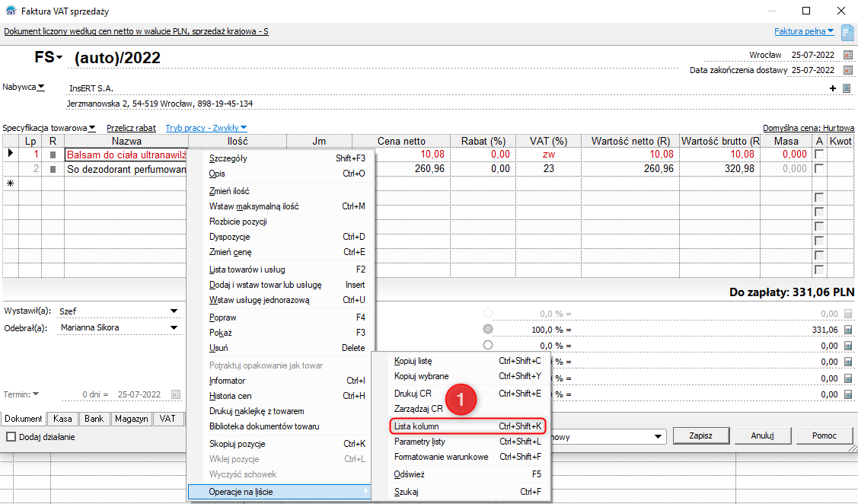The height and width of the screenshot is (504, 858).
Task: Open calculator icon beside the 331,06 amount
Action: click(847, 330)
